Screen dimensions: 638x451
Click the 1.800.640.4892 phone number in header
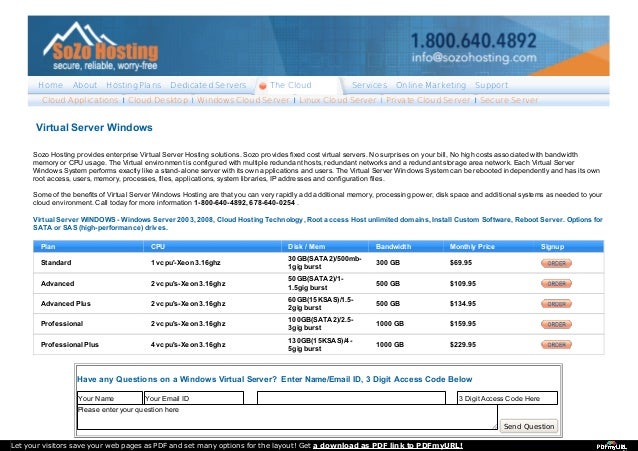point(474,40)
